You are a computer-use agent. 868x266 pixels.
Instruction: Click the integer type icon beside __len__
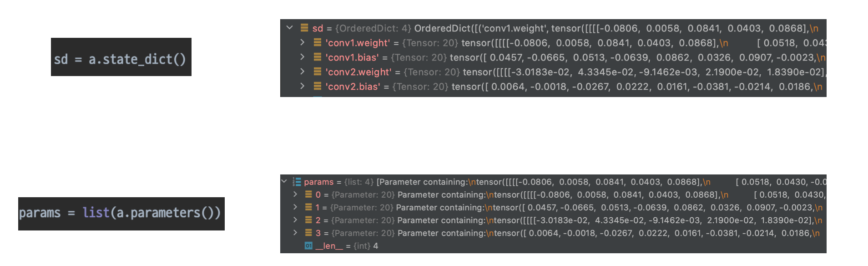click(308, 246)
